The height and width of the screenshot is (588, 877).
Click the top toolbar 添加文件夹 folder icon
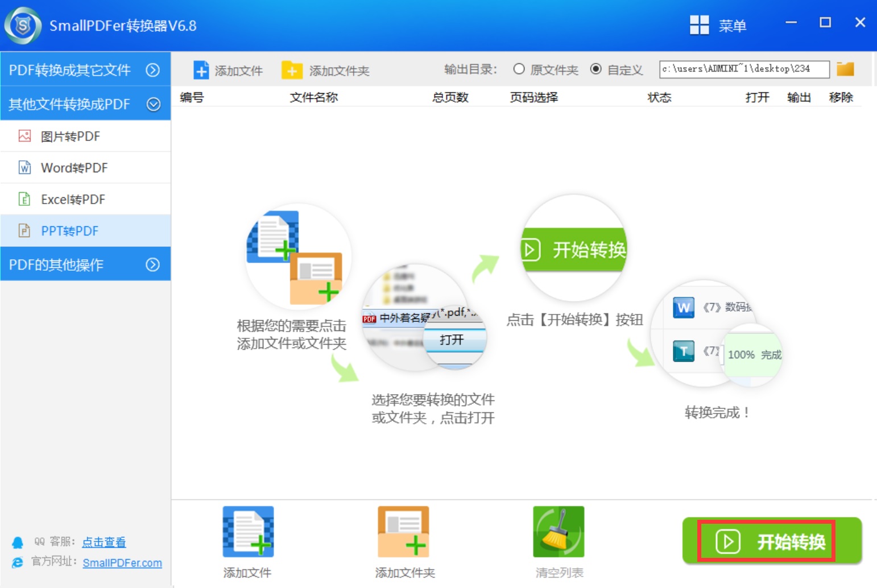coord(292,70)
